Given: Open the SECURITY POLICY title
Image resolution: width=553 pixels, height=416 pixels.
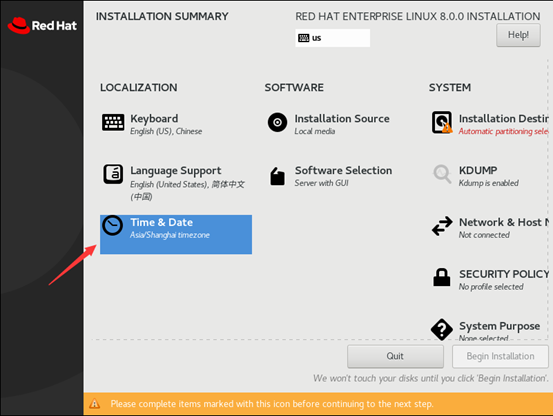Looking at the screenshot, I should pyautogui.click(x=504, y=274).
